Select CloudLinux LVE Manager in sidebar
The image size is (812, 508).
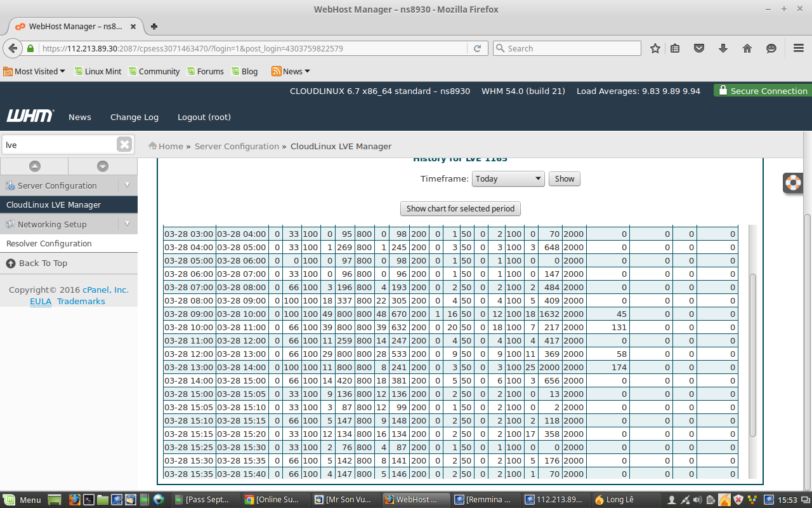coord(69,204)
